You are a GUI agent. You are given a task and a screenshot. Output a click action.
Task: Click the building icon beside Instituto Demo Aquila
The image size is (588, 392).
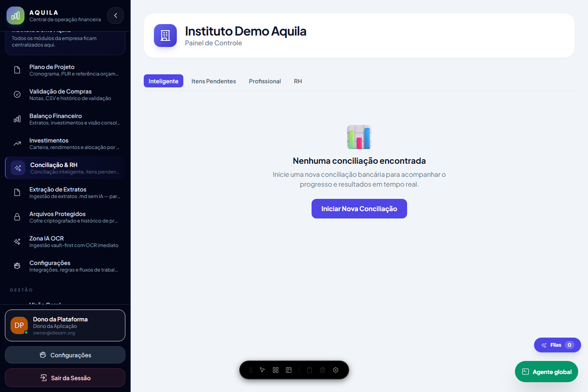click(165, 36)
